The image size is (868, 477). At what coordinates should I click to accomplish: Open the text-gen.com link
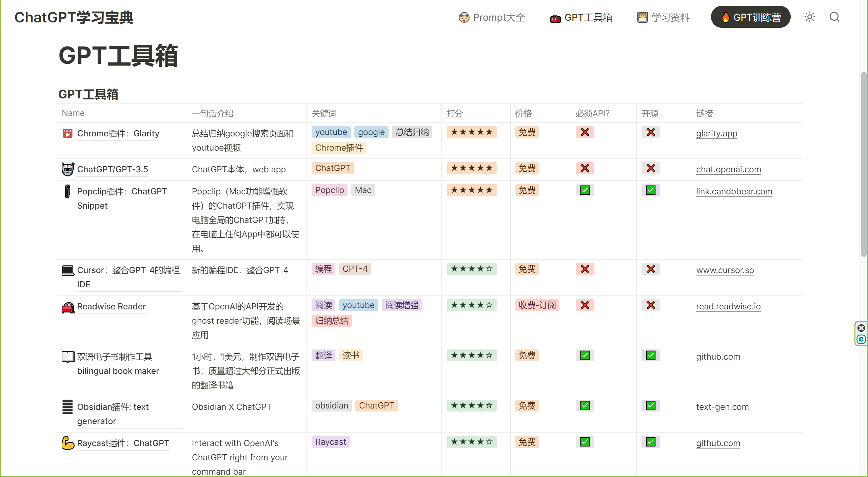click(x=722, y=407)
